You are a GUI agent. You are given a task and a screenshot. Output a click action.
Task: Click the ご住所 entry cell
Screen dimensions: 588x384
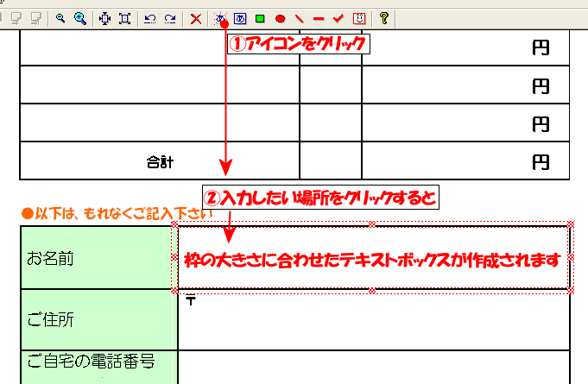pos(372,320)
